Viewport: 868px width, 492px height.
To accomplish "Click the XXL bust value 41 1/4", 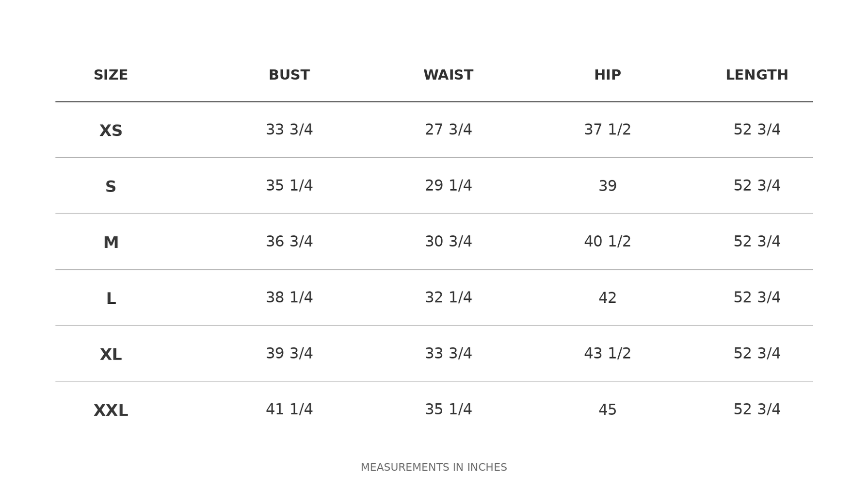I will tap(289, 409).
